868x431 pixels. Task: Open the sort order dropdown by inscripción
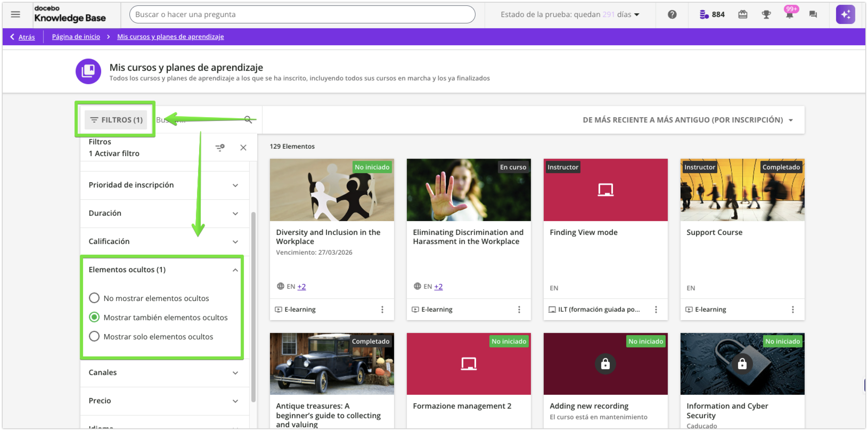point(687,120)
